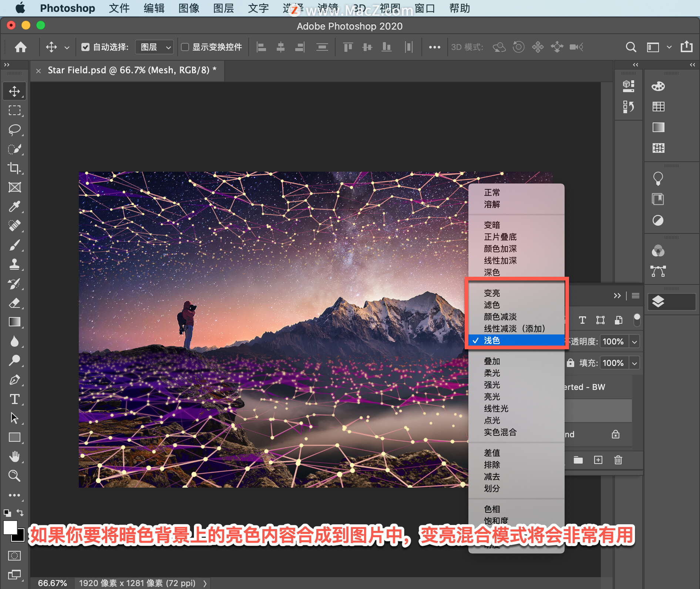Select the Zoom tool in toolbar
The height and width of the screenshot is (589, 700).
14,476
